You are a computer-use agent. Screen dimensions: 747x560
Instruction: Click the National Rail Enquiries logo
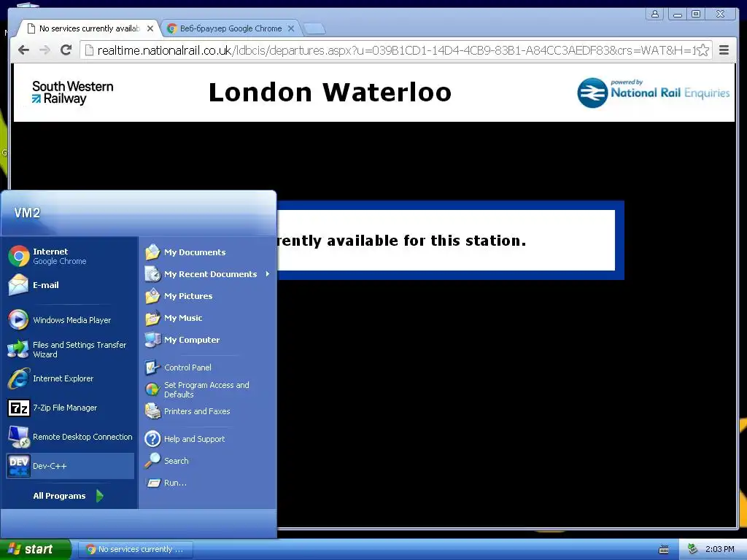[x=653, y=93]
